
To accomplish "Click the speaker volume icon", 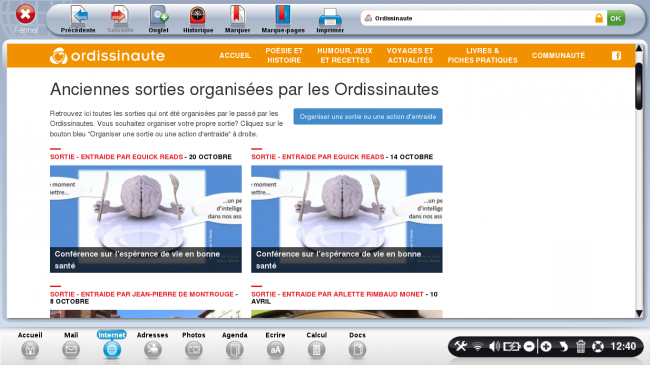I will pyautogui.click(x=494, y=346).
